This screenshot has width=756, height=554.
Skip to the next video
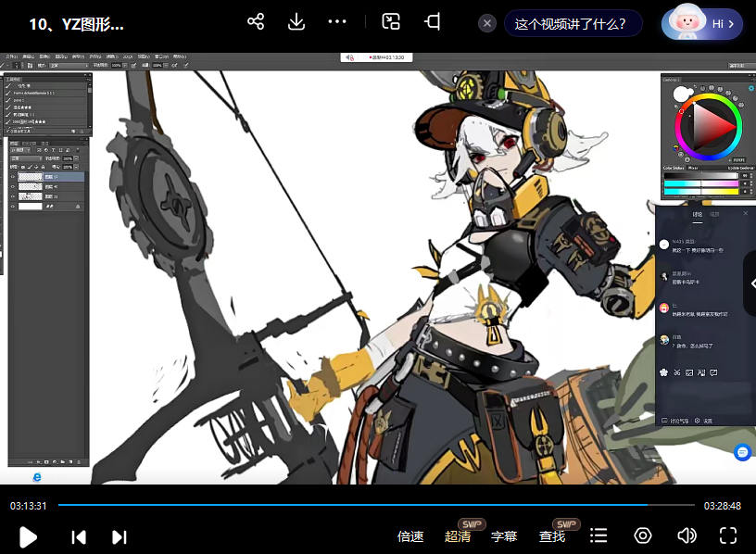[x=120, y=536]
